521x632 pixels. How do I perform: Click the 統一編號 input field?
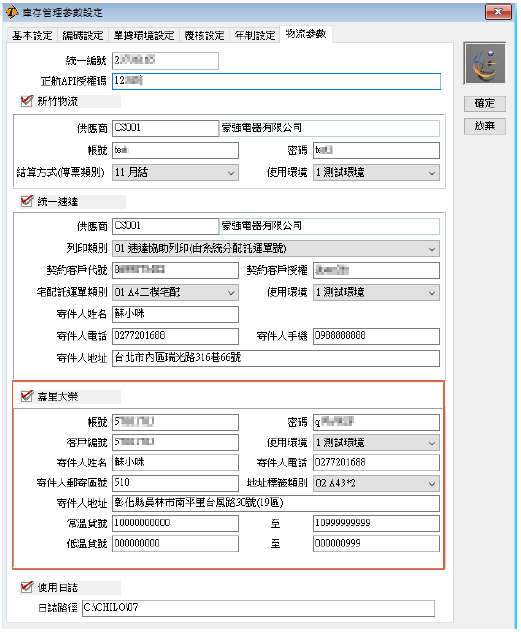click(x=165, y=60)
